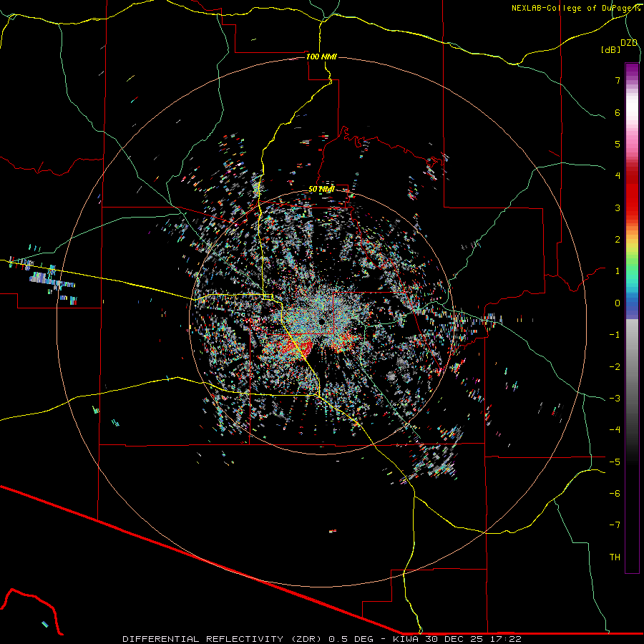Click the 7 dB value on the color scale

click(x=618, y=80)
